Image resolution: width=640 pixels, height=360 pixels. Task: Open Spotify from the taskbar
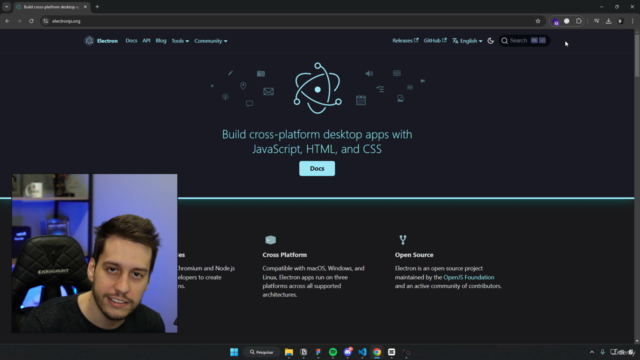(x=333, y=352)
